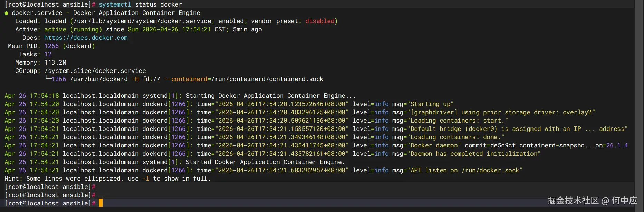The image size is (644, 212).
Task: Click the 掘金技术社区 watermark text
Action: pos(573,201)
